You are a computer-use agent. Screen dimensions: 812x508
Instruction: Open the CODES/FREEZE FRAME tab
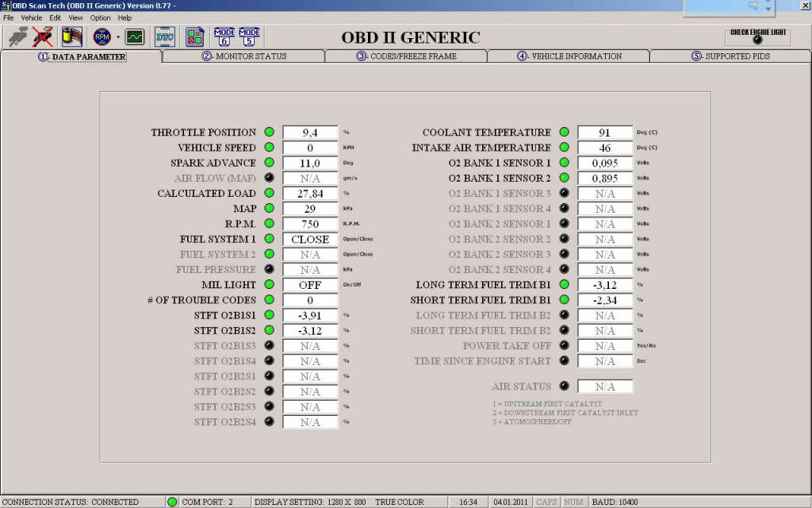point(406,56)
